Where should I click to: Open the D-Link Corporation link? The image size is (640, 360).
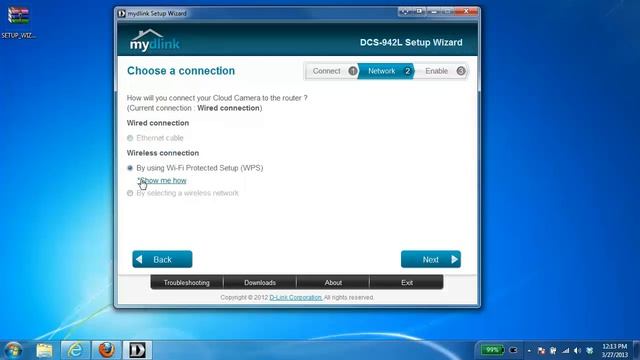pyautogui.click(x=296, y=298)
